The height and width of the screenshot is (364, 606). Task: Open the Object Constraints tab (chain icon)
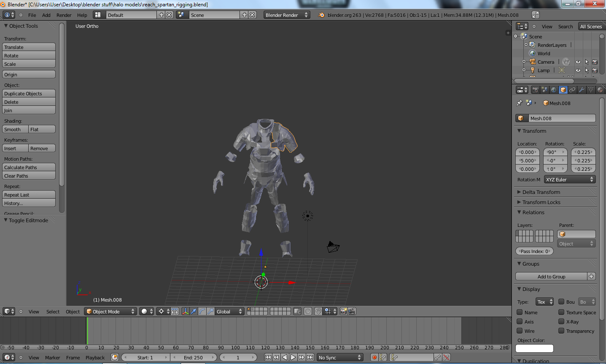point(572,90)
